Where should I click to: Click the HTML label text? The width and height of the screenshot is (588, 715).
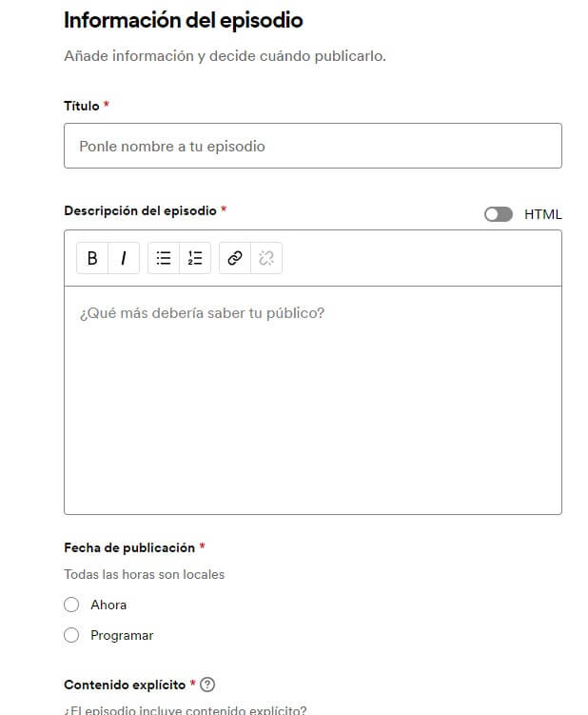click(542, 214)
